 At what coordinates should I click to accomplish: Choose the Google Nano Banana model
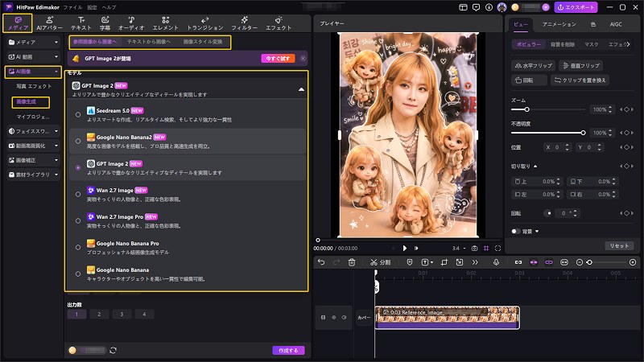click(189, 274)
